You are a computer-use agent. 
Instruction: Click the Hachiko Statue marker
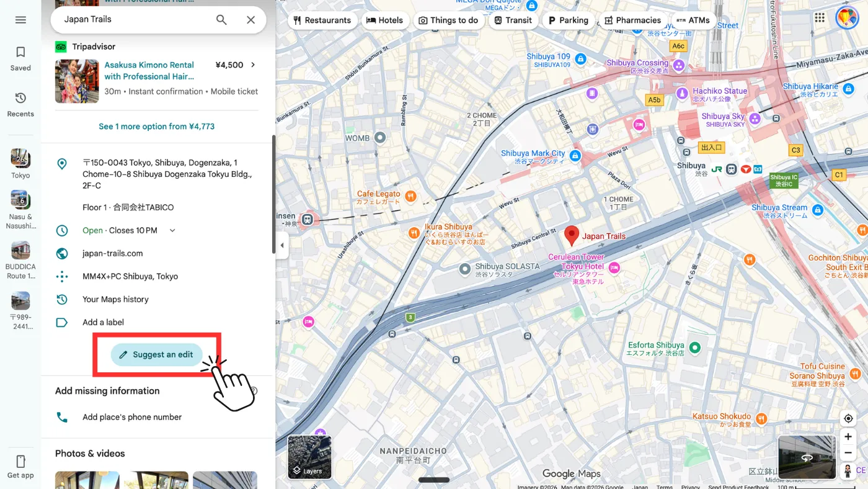[x=682, y=93]
